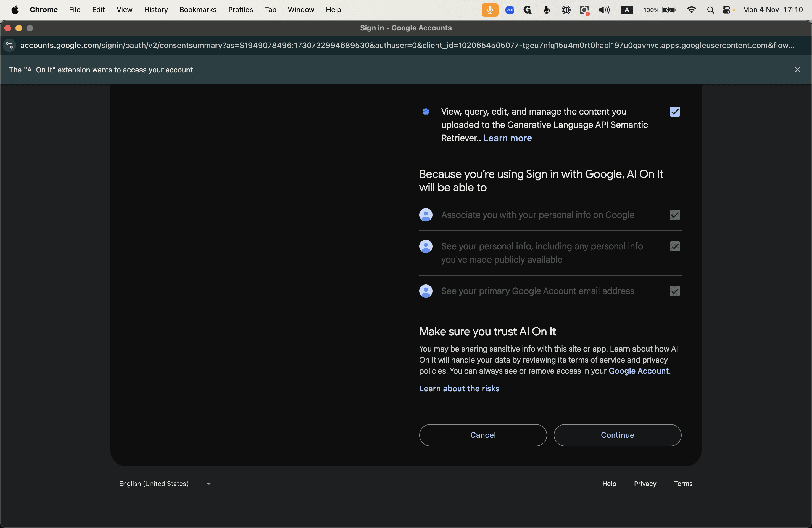Open the Apple menu

[15, 10]
